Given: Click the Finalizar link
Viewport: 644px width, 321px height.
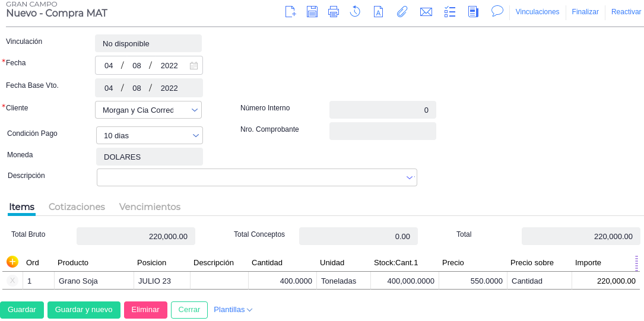Looking at the screenshot, I should (x=585, y=12).
